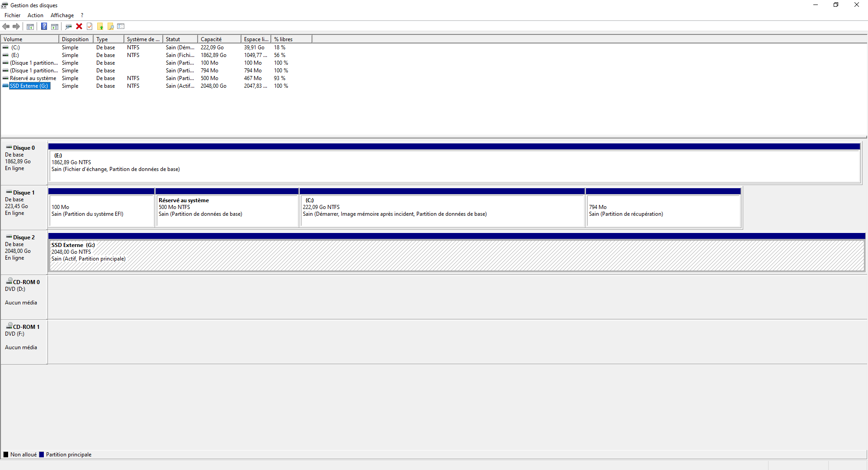Sort by the Type column header

(108, 39)
